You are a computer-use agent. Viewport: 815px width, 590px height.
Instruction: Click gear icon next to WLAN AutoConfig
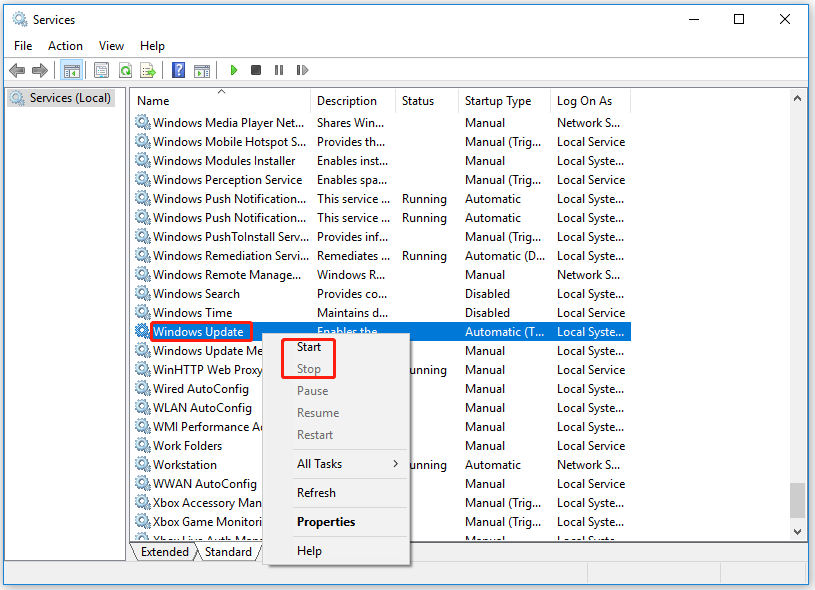(143, 408)
